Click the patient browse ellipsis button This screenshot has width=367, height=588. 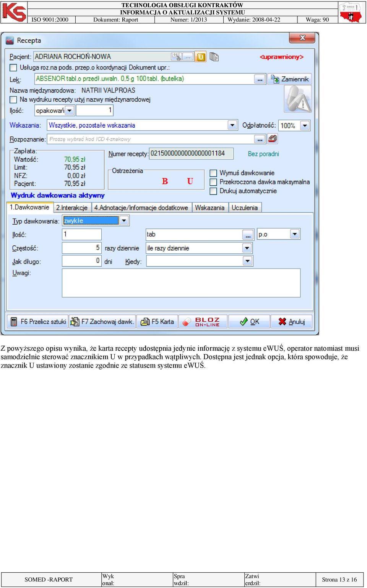188,57
